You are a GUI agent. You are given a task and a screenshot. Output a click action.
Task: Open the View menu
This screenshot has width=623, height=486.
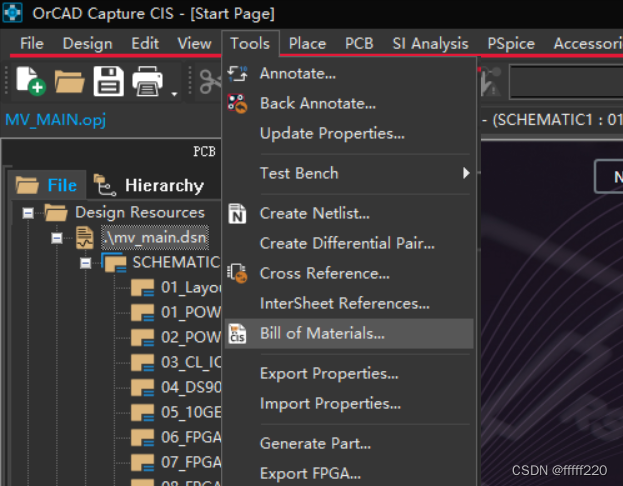194,43
